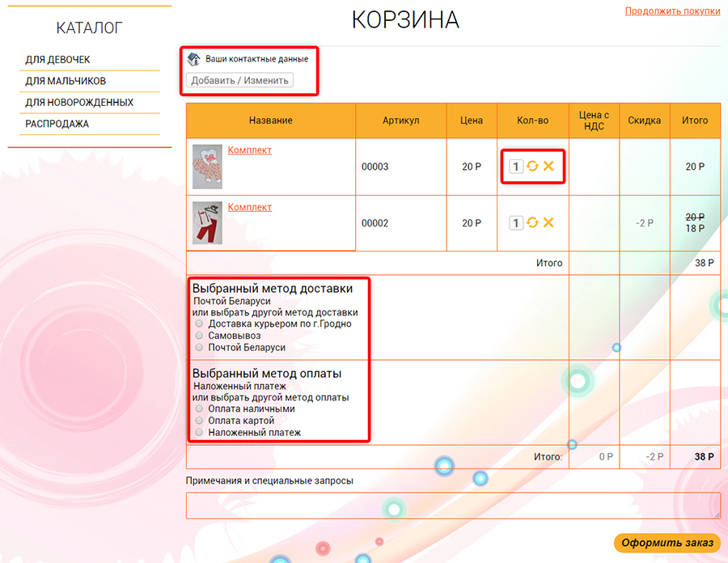The height and width of the screenshot is (563, 728).
Task: Open the Для девочек catalog section
Action: tap(57, 60)
